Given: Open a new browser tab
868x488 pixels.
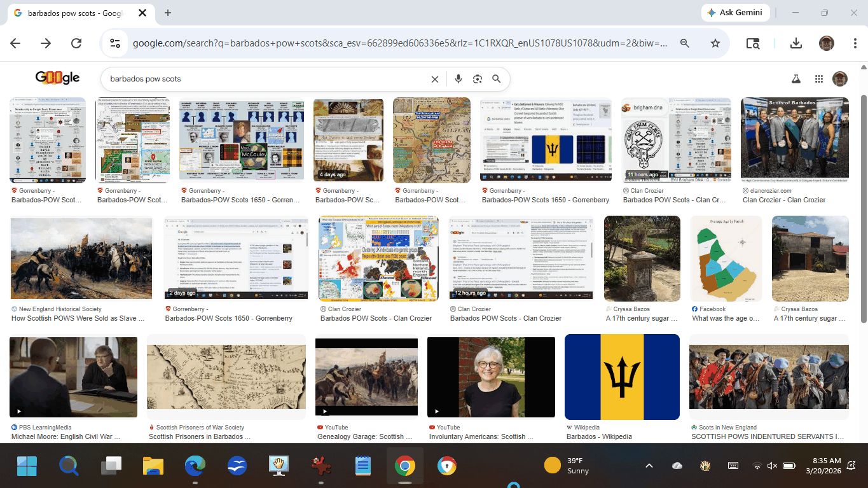Looking at the screenshot, I should pyautogui.click(x=168, y=13).
